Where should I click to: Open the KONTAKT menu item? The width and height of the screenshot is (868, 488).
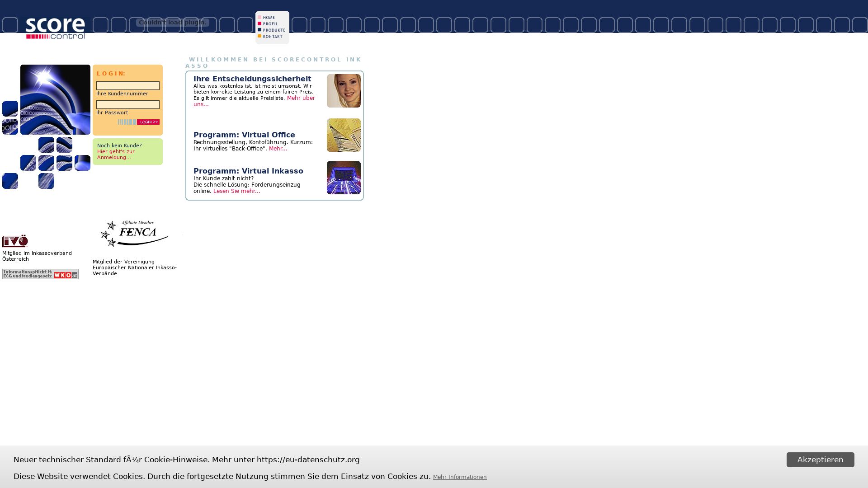270,37
